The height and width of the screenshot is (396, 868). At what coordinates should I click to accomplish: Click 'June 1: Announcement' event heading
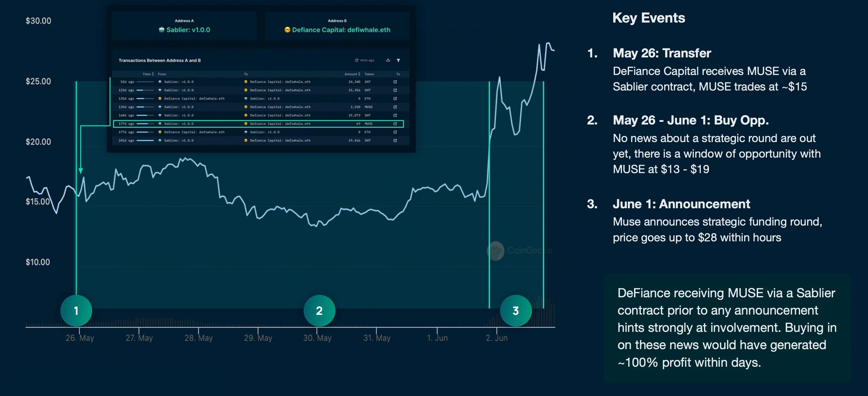coord(681,204)
